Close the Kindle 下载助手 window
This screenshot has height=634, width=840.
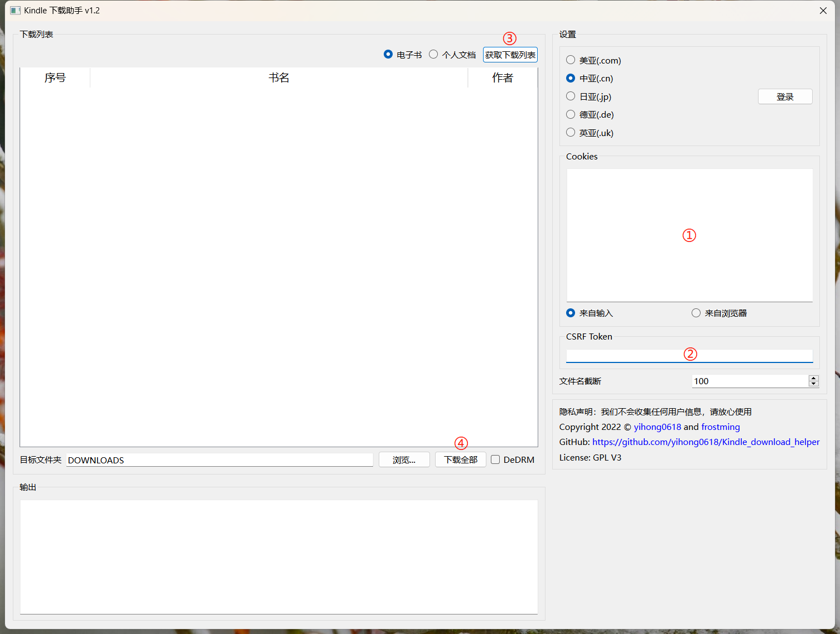pyautogui.click(x=823, y=11)
